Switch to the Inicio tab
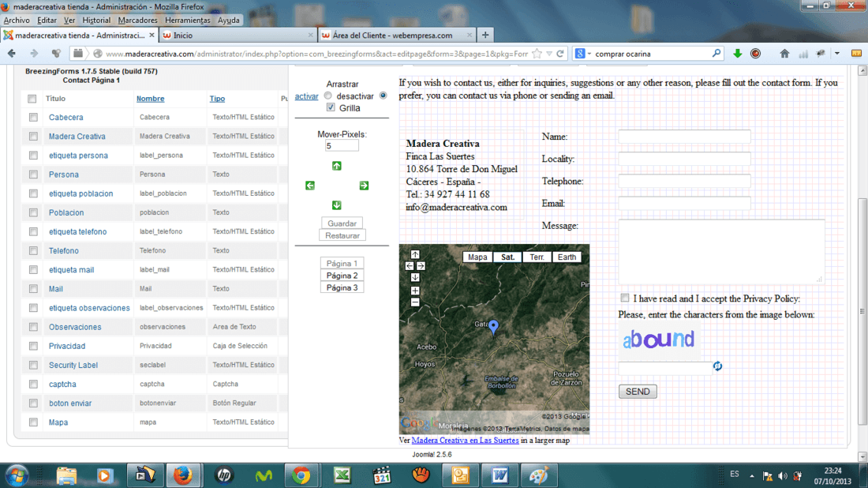 coord(238,35)
